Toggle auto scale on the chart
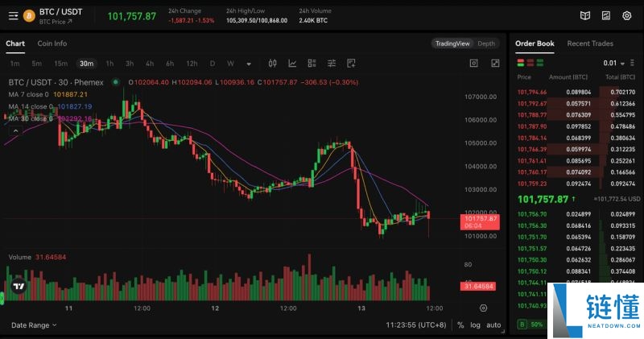The height and width of the screenshot is (339, 644). [493, 325]
